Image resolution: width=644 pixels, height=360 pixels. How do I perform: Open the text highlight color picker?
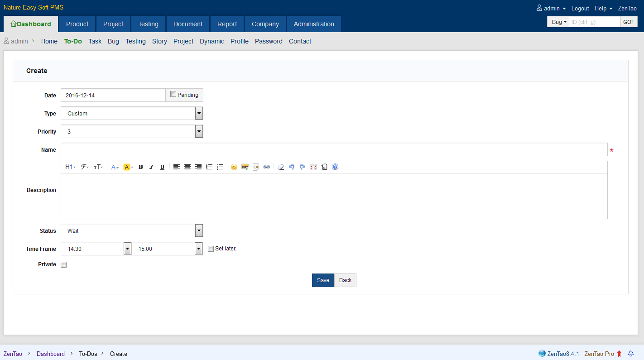(128, 167)
